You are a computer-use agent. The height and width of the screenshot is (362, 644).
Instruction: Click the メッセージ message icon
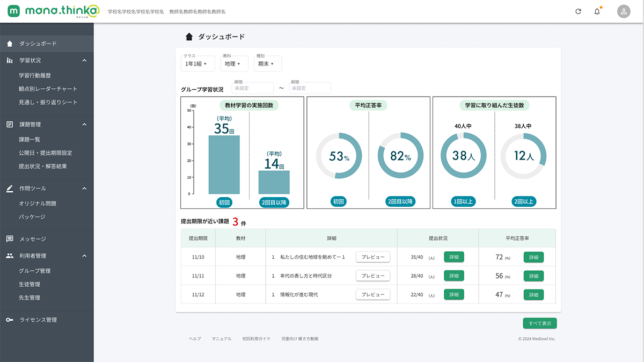pyautogui.click(x=10, y=239)
